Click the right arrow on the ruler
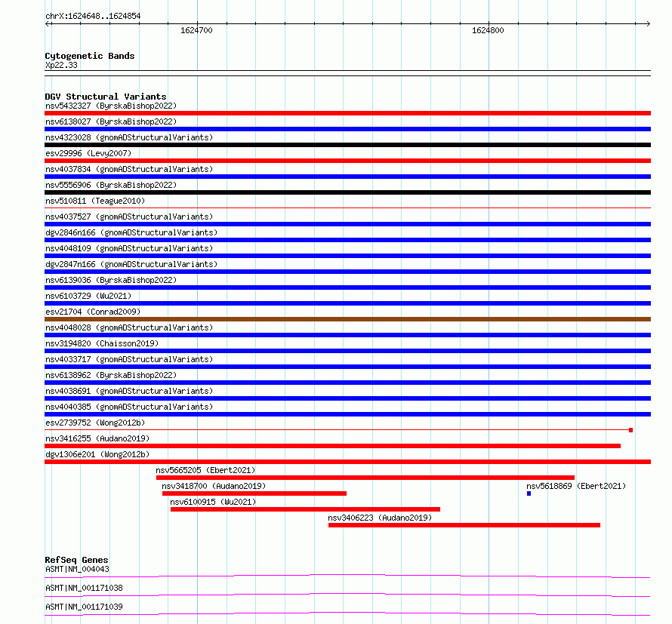 648,24
